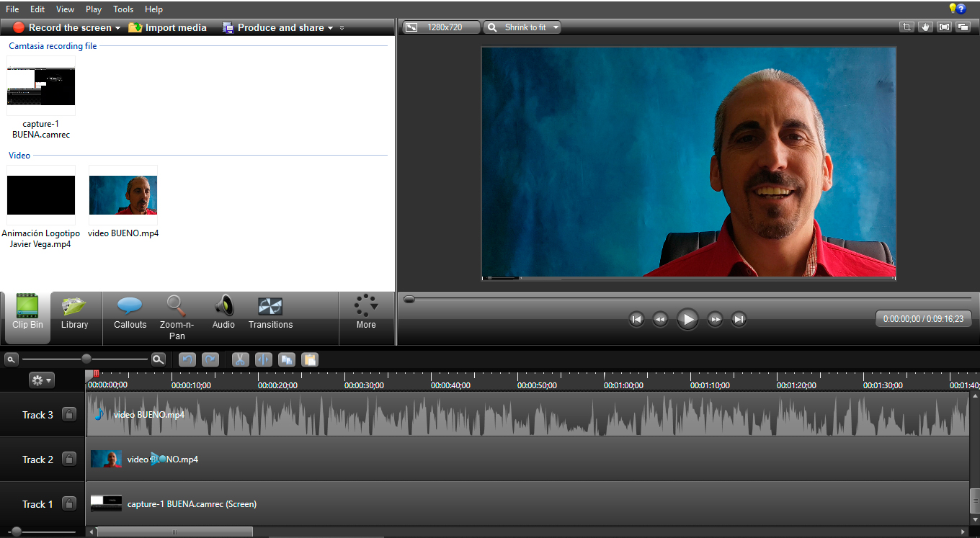Expand the Produce and share dropdown arrow
Image resolution: width=980 pixels, height=538 pixels.
click(x=330, y=28)
